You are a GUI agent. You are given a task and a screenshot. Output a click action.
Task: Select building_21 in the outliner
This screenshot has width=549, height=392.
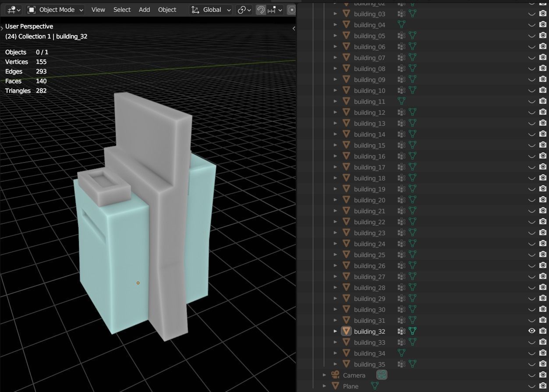point(369,211)
